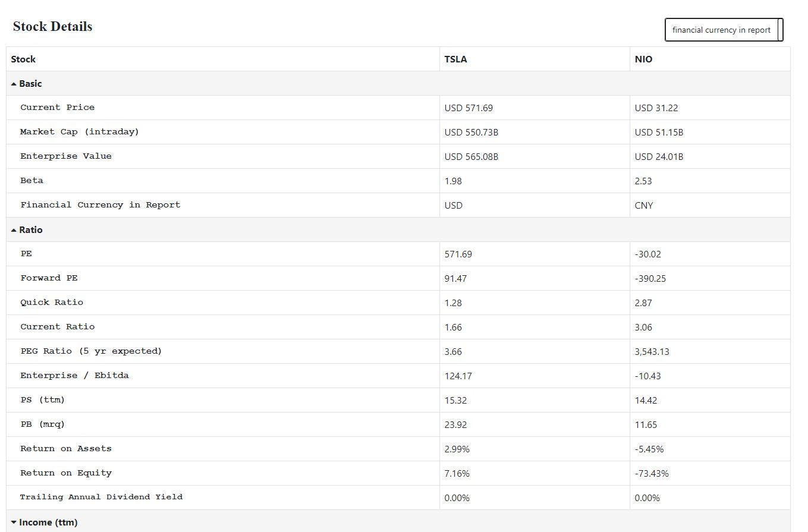Click NIO PE value -30.02
The height and width of the screenshot is (532, 808).
coord(647,254)
